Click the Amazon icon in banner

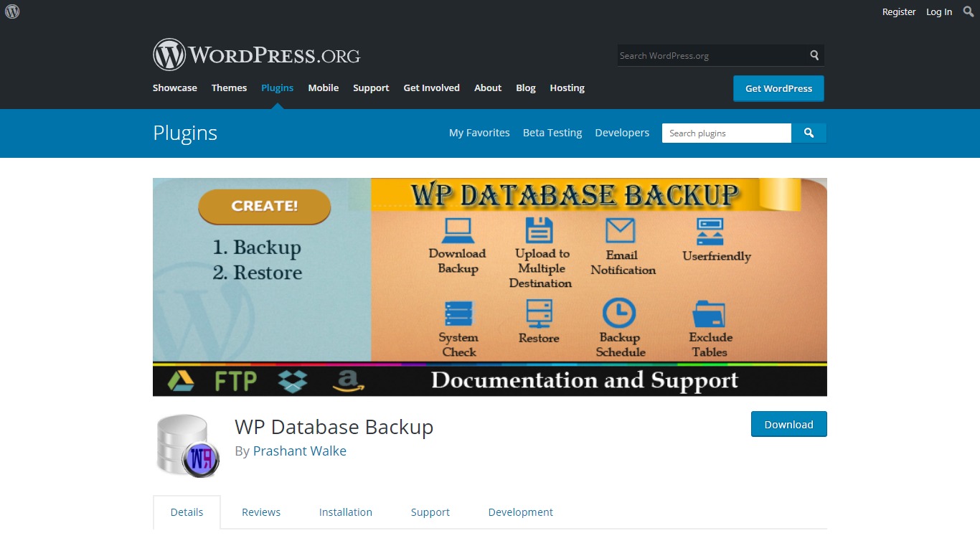[348, 381]
